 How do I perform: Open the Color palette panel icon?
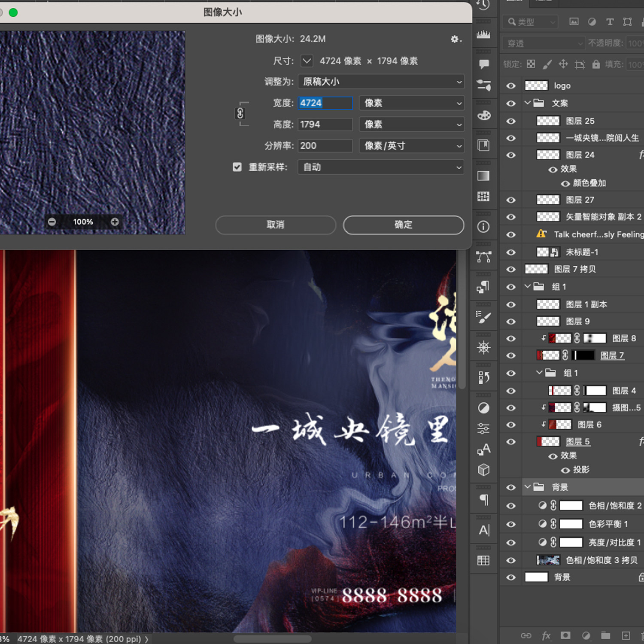pos(484,115)
